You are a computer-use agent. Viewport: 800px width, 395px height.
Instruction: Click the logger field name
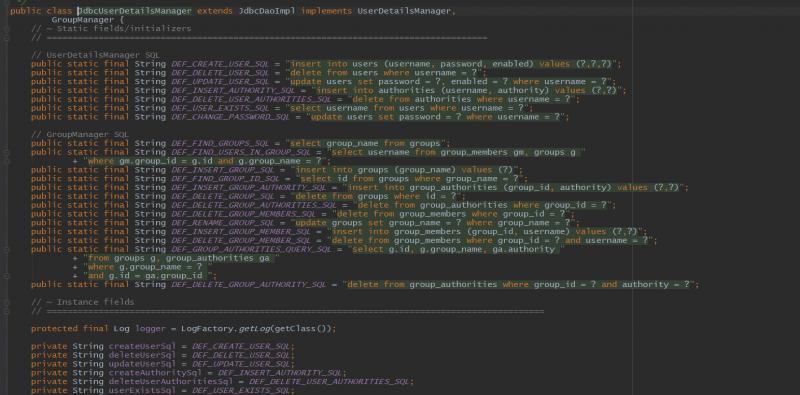coord(150,329)
